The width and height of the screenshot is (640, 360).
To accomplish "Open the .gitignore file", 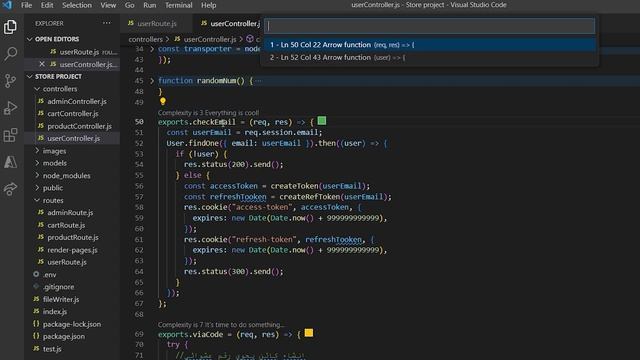I will click(72, 287).
